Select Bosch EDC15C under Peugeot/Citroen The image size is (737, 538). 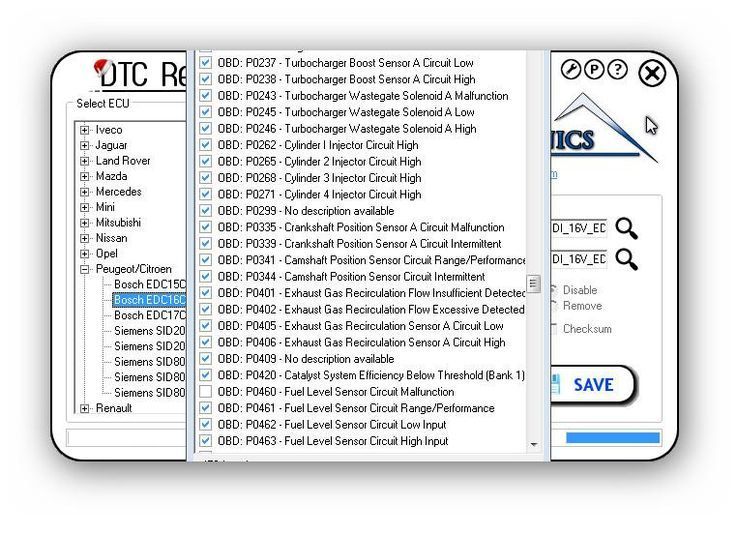[x=149, y=284]
